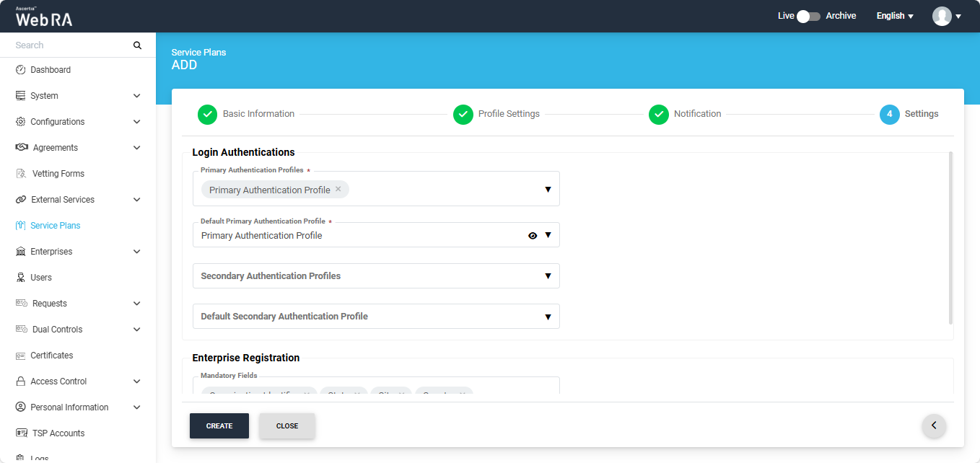The width and height of the screenshot is (980, 463).
Task: Open the English language dropdown
Action: (x=895, y=16)
